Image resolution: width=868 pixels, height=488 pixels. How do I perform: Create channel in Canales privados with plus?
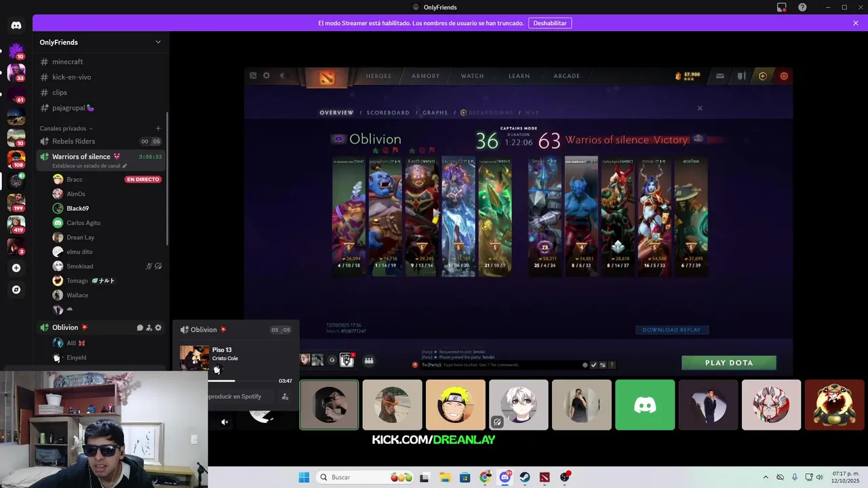158,128
